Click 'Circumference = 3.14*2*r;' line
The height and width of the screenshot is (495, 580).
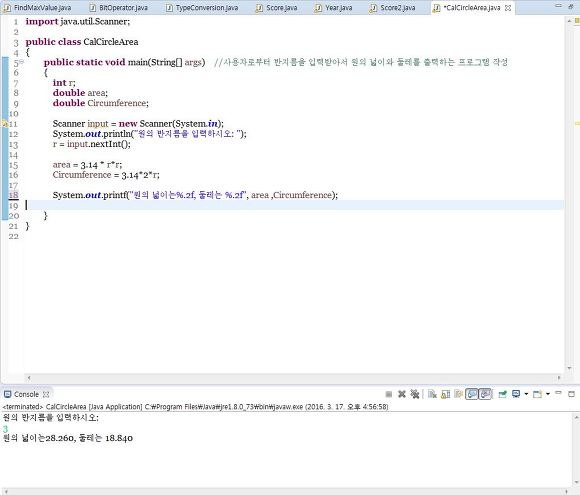(106, 175)
